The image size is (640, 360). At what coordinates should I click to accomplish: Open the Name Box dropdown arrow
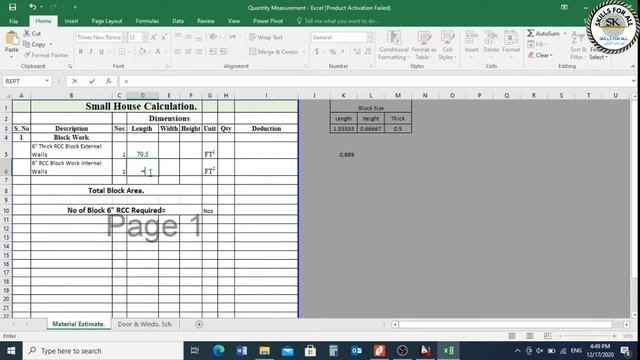coord(47,81)
